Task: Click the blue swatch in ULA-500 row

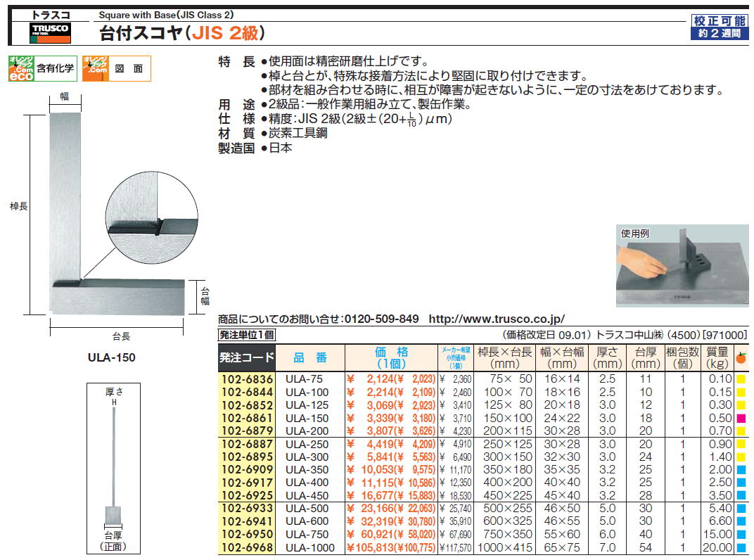Action: coord(741,508)
